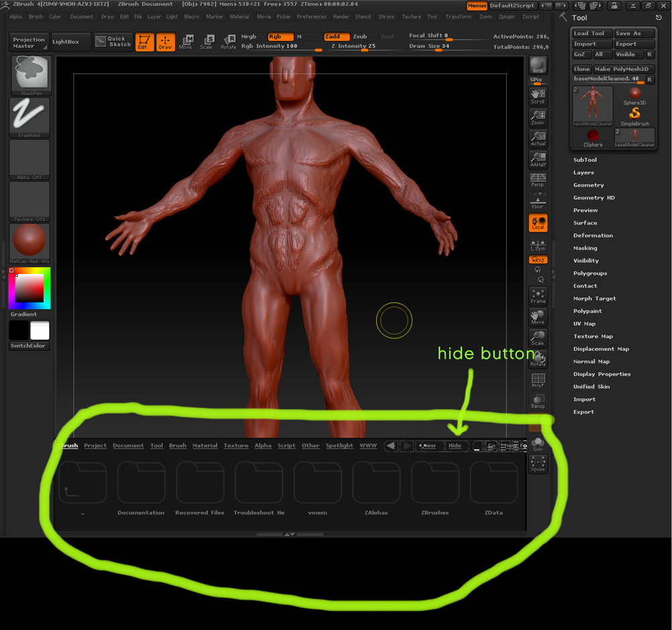Click the BPR render icon
This screenshot has width=672, height=630.
538,66
